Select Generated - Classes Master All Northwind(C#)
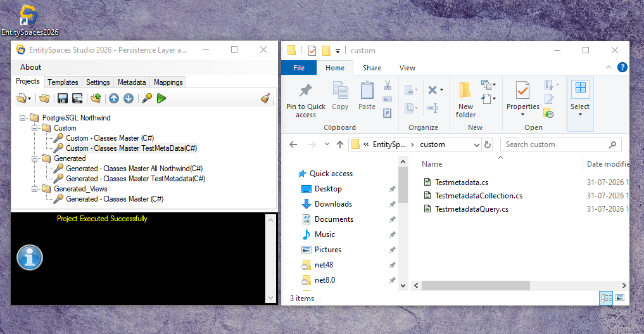Viewport: 644px width, 334px height. [134, 169]
